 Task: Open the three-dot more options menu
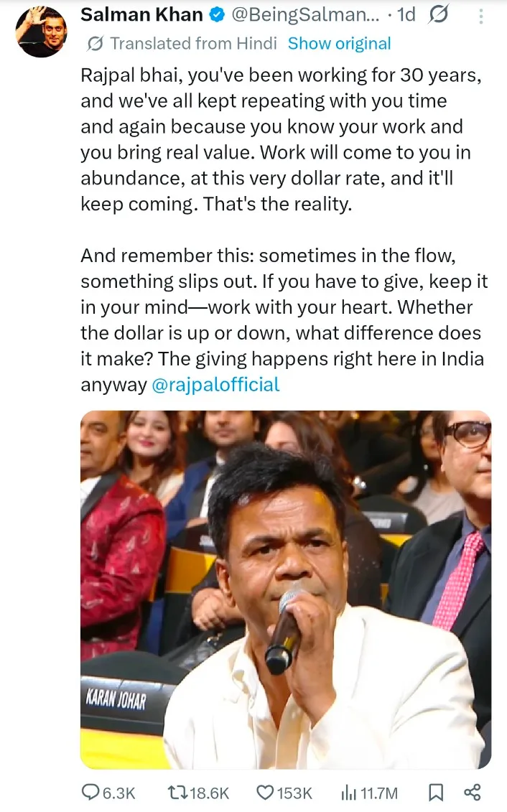pos(480,16)
